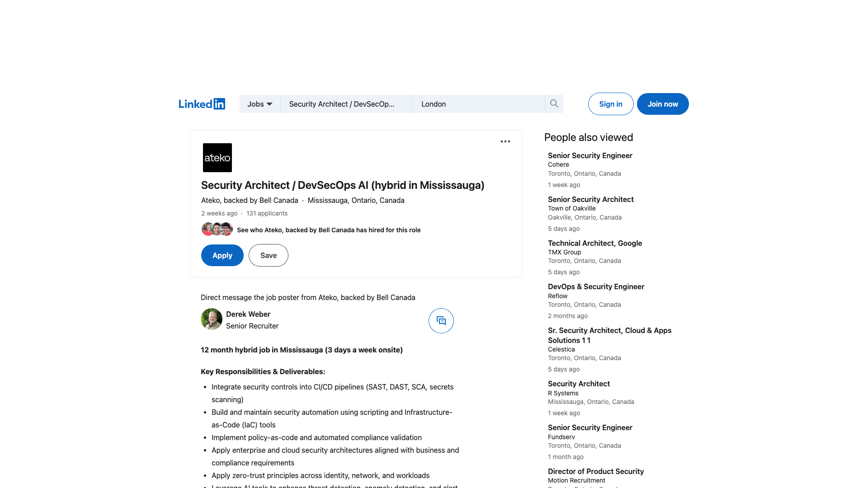
Task: Click the '12 month hybrid job' line
Action: [x=302, y=350]
